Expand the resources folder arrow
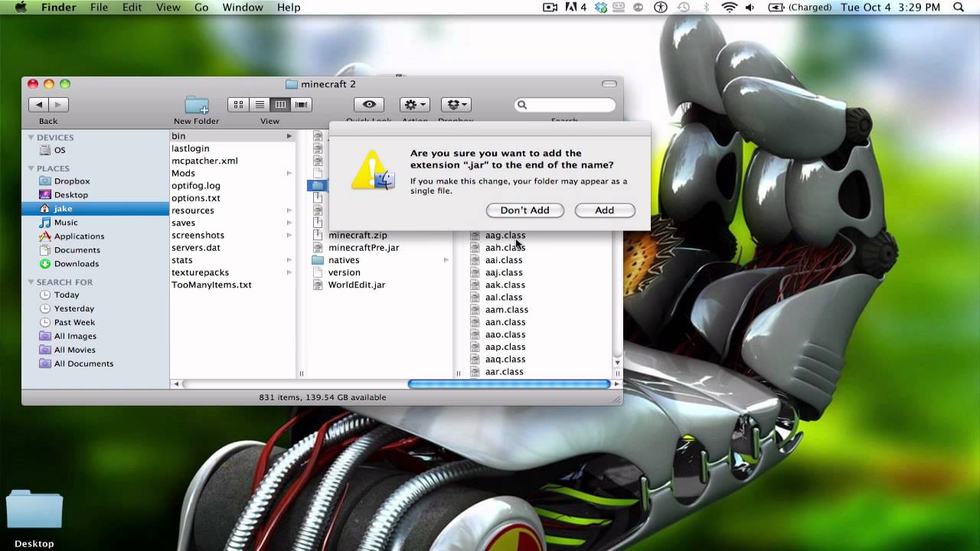 point(289,210)
